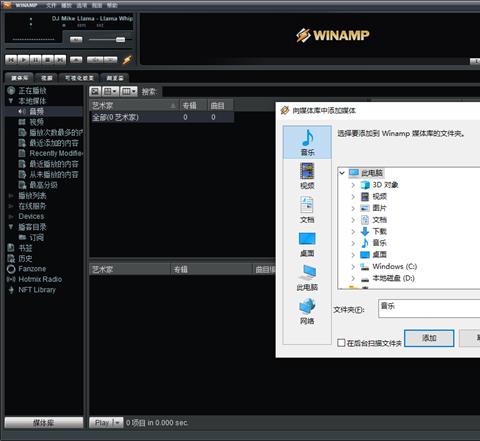480x441 pixels.
Task: Expand the 在线服务 tree node
Action: (x=11, y=206)
